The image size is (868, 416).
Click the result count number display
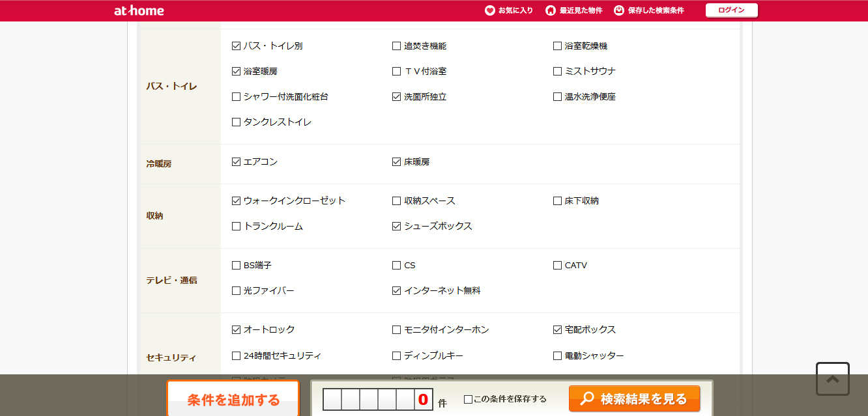click(378, 399)
